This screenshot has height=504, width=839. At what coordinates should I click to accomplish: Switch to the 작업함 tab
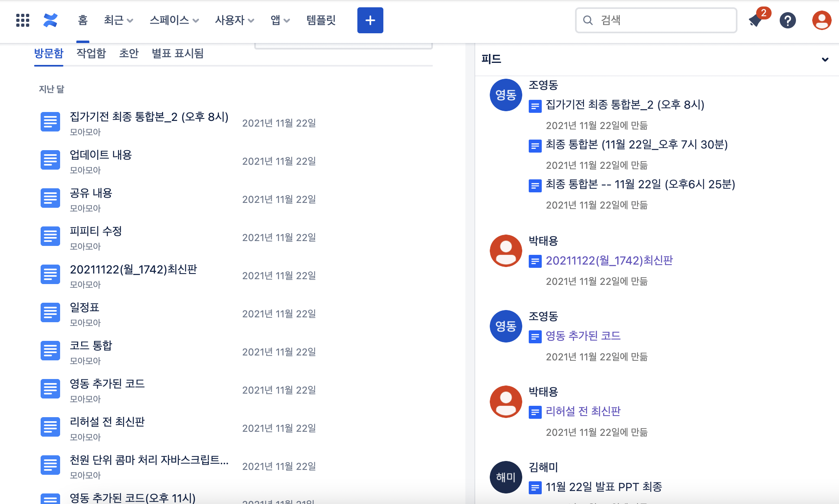tap(91, 54)
